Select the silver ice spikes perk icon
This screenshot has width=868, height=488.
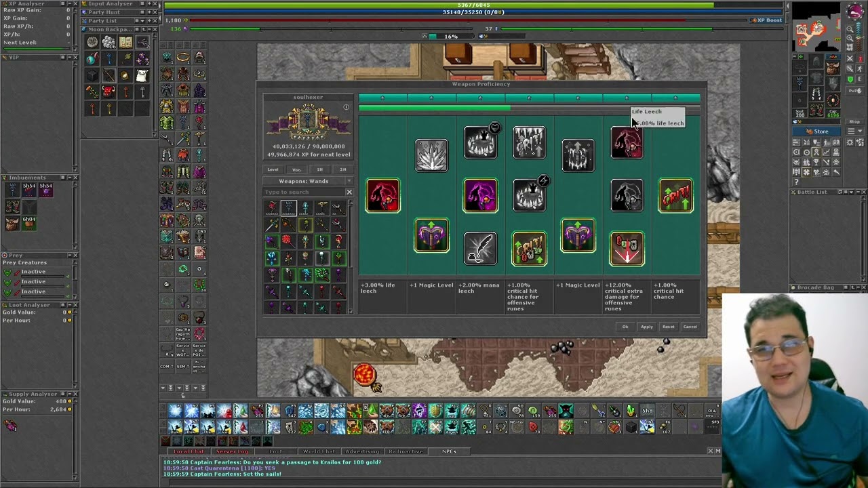click(432, 155)
